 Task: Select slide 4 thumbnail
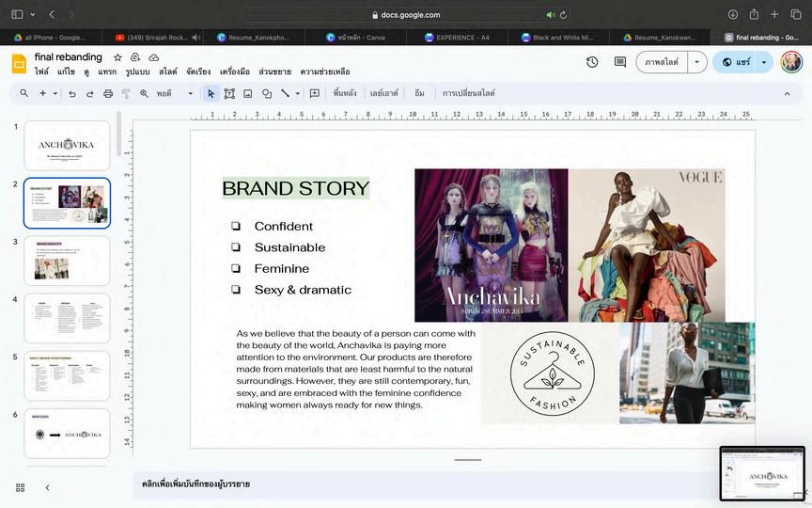(67, 318)
